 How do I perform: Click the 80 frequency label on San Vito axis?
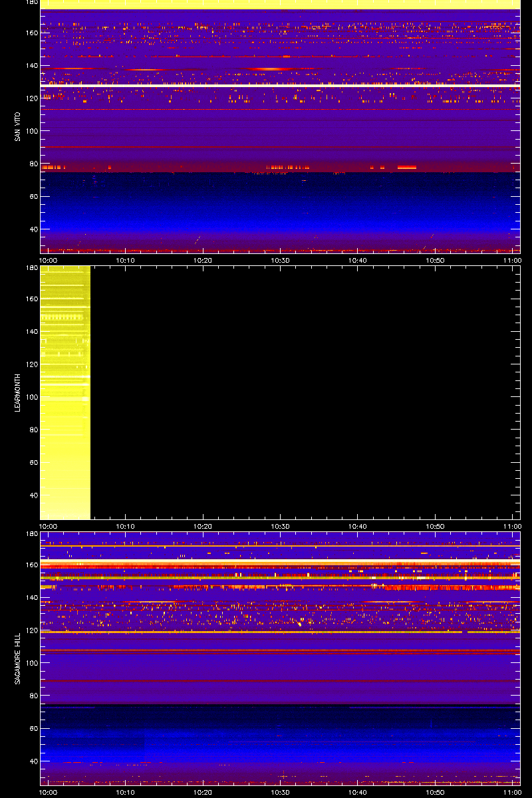[x=33, y=164]
